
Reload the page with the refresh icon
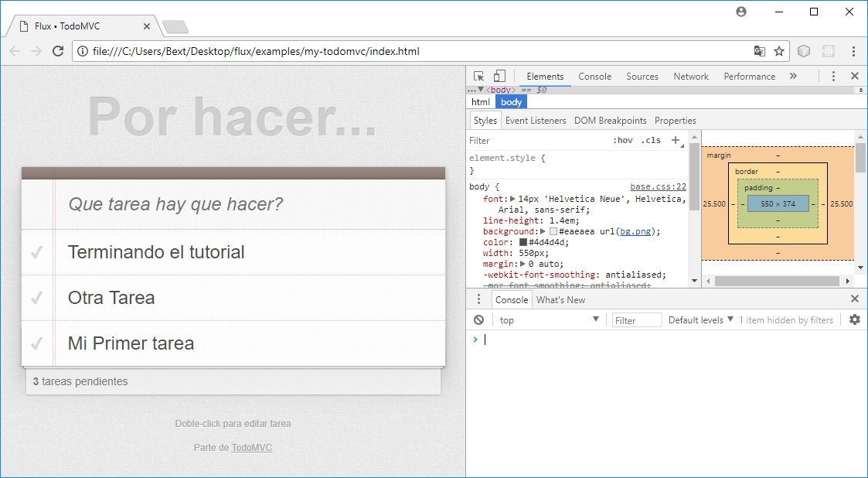(x=58, y=51)
